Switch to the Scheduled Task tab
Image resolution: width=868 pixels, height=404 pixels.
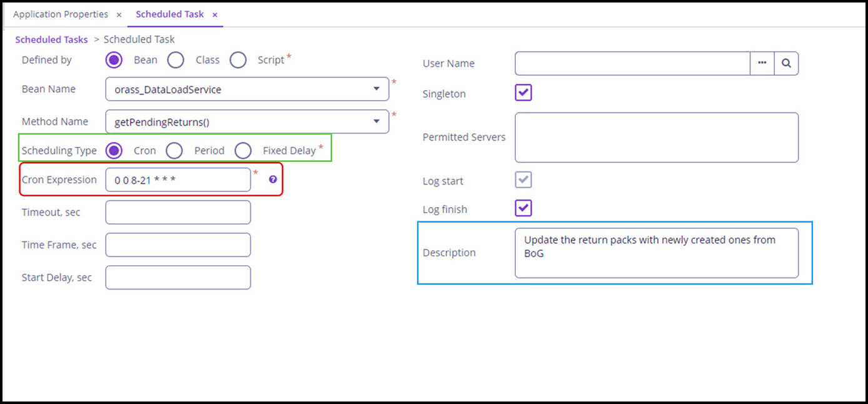click(x=169, y=14)
